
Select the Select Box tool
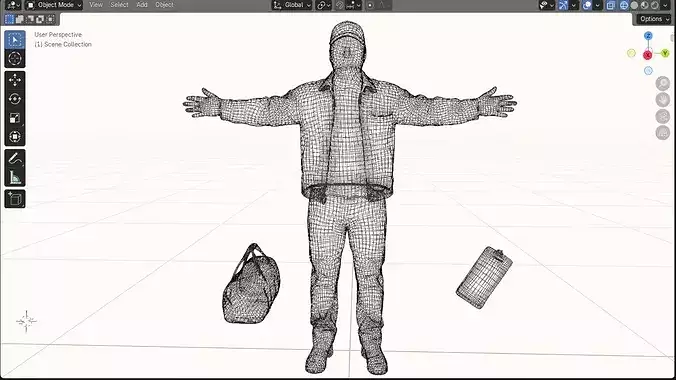[x=15, y=40]
